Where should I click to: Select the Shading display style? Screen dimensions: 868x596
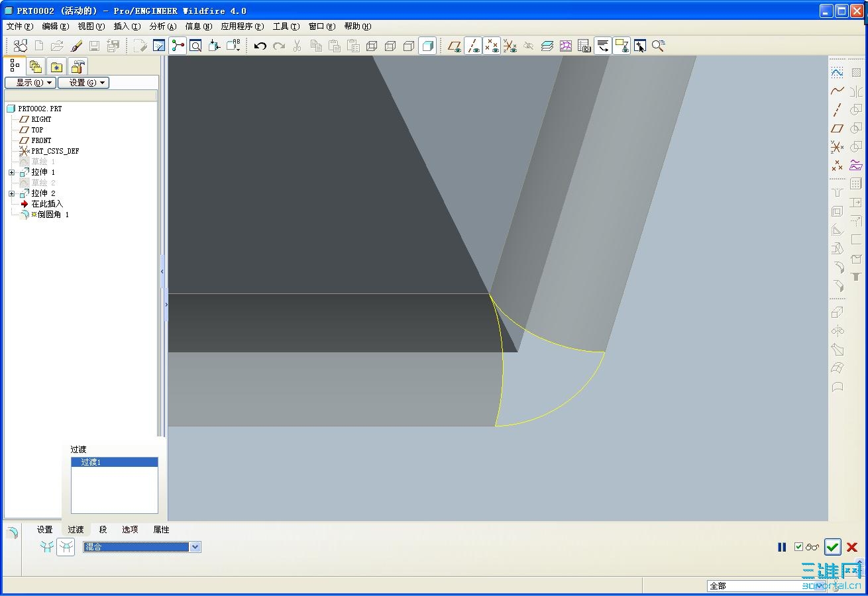point(427,46)
